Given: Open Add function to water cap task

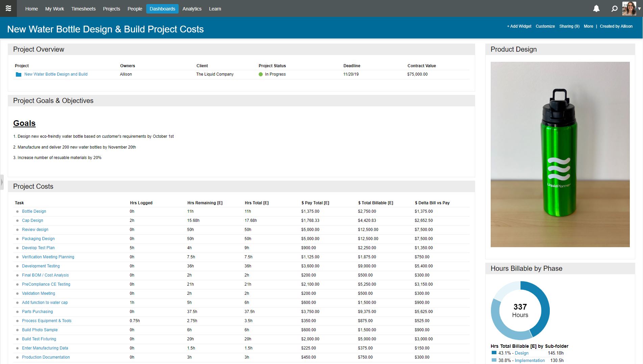Looking at the screenshot, I should (x=45, y=303).
